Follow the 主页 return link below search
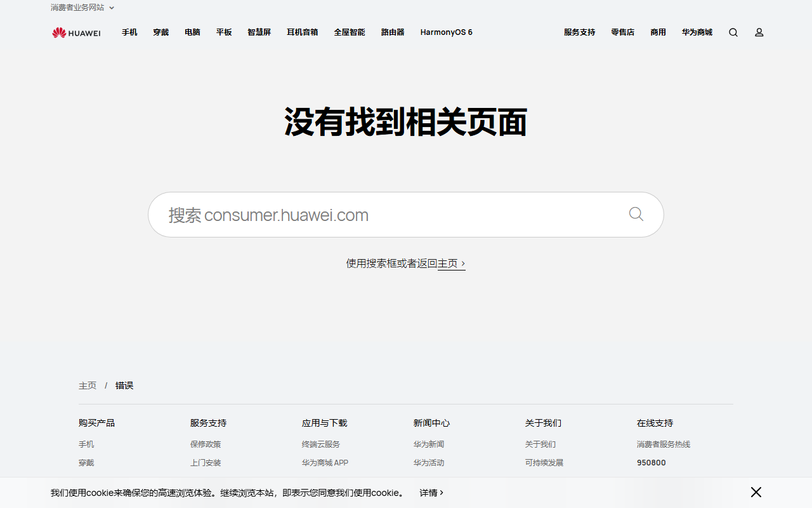This screenshot has width=812, height=508. click(x=452, y=264)
